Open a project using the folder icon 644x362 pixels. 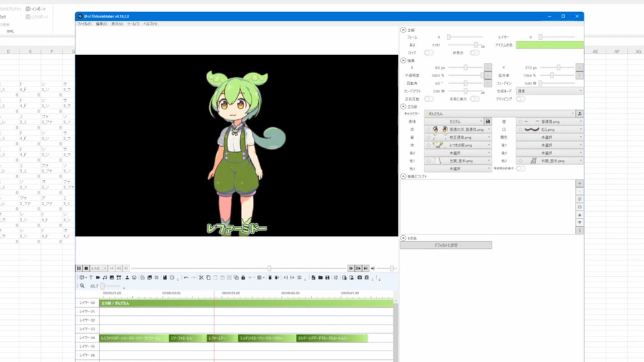tap(321, 278)
